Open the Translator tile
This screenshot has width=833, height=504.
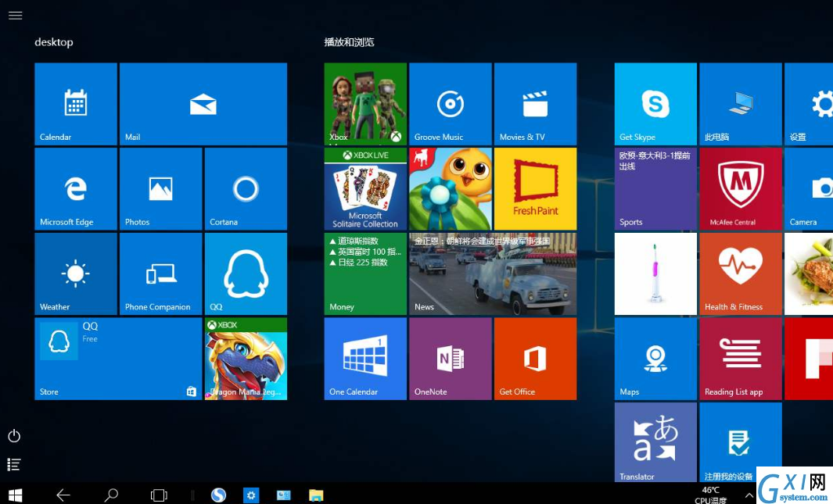655,442
